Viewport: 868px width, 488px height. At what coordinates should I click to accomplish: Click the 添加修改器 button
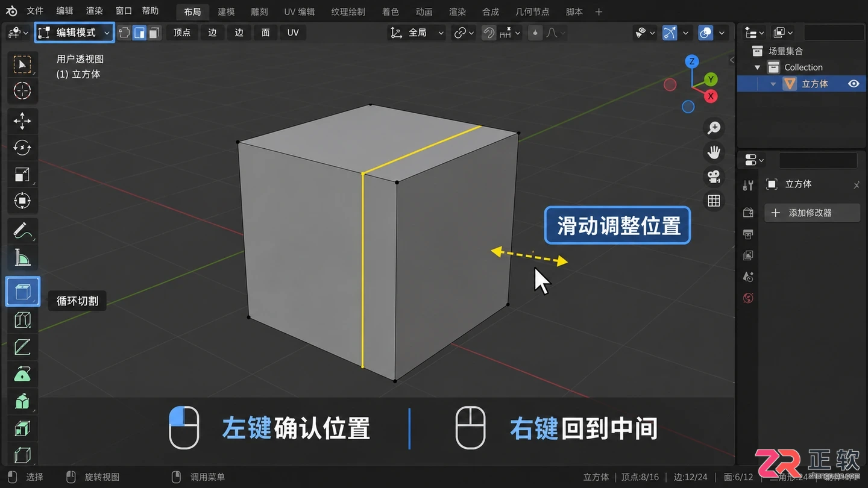point(812,213)
